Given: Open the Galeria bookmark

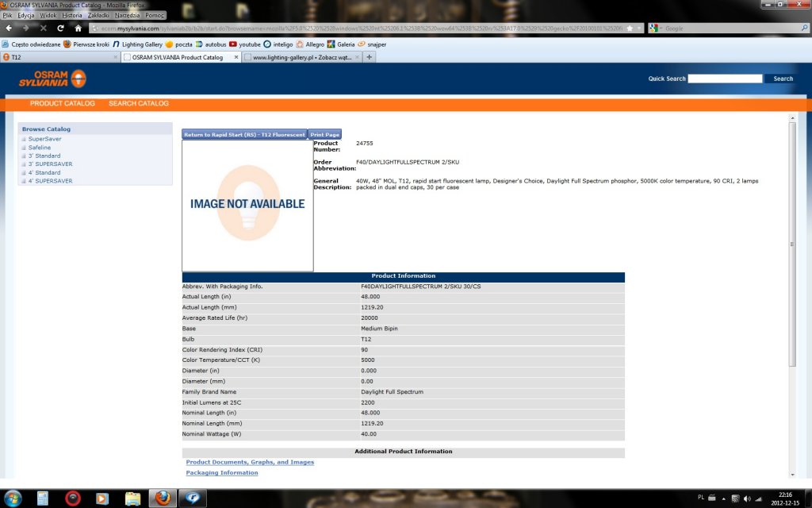Looking at the screenshot, I should (x=341, y=44).
